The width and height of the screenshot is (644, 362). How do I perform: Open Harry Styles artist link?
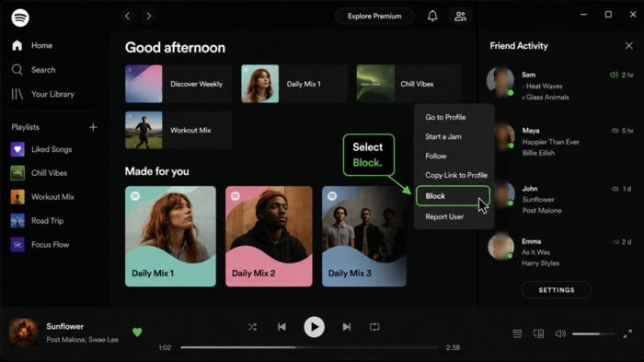tap(541, 263)
